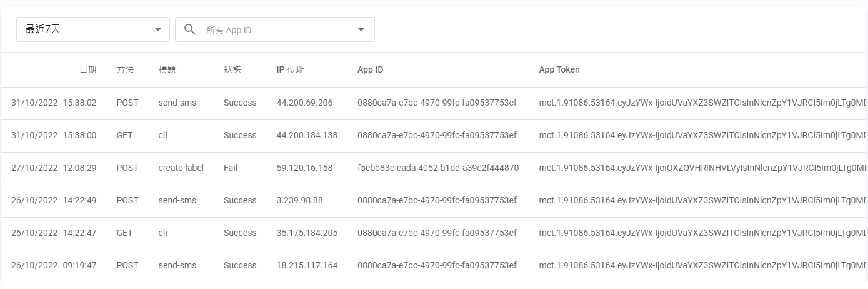This screenshot has width=868, height=289.
Task: Click the App ID column header
Action: point(371,70)
